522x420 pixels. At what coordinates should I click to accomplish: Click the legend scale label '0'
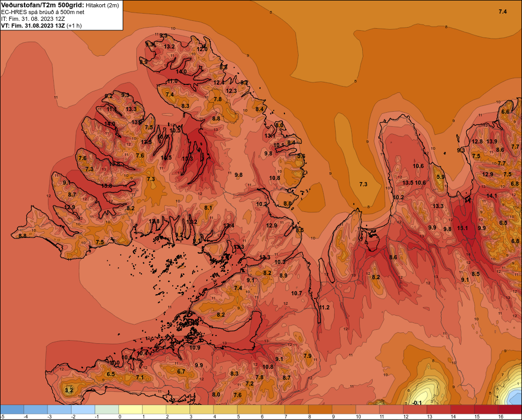click(x=120, y=417)
